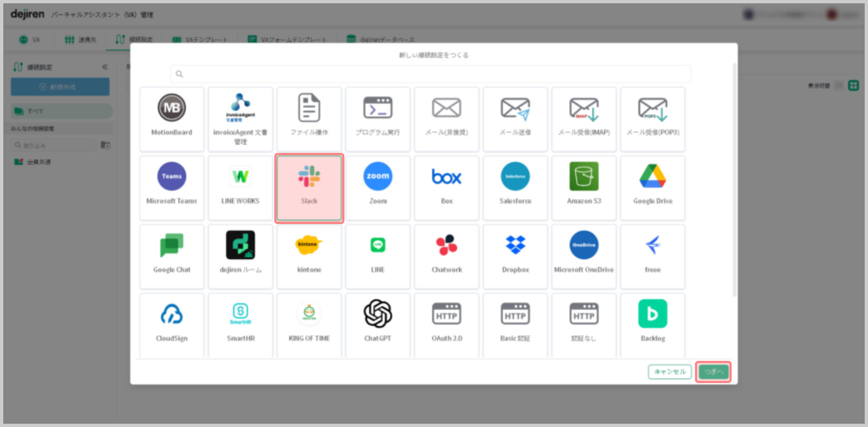Pick the LINE connector tile
Image resolution: width=868 pixels, height=427 pixels.
(378, 256)
